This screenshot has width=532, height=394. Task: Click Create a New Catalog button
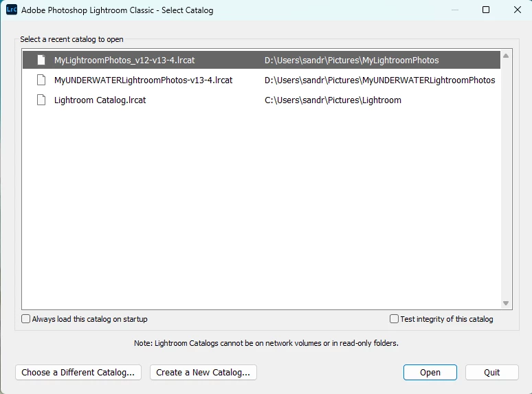[x=203, y=372]
